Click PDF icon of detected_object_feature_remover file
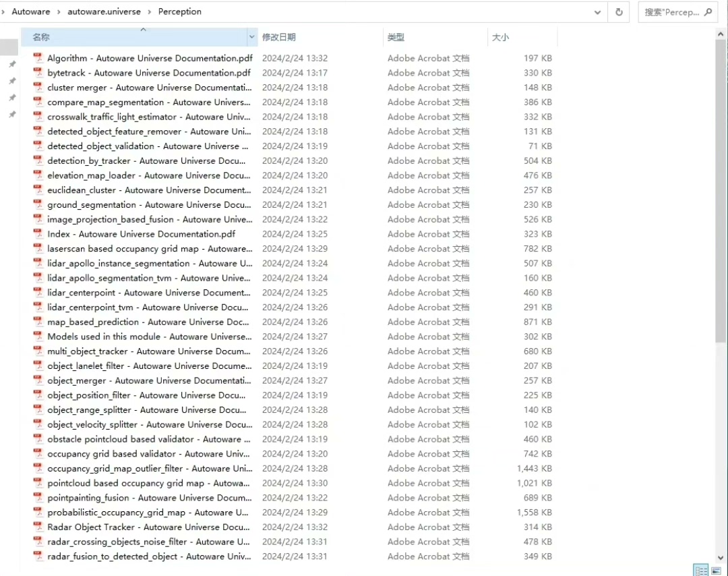Image resolution: width=728 pixels, height=576 pixels. pos(38,131)
